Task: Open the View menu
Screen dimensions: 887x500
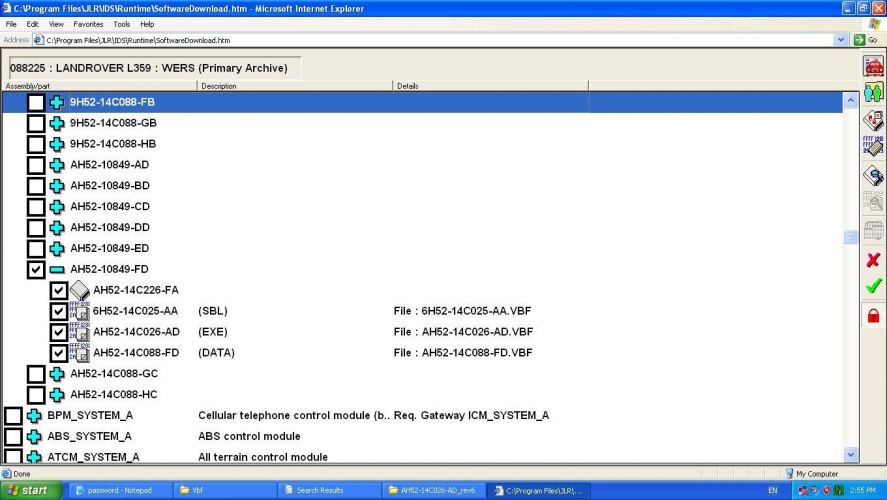Action: 56,24
